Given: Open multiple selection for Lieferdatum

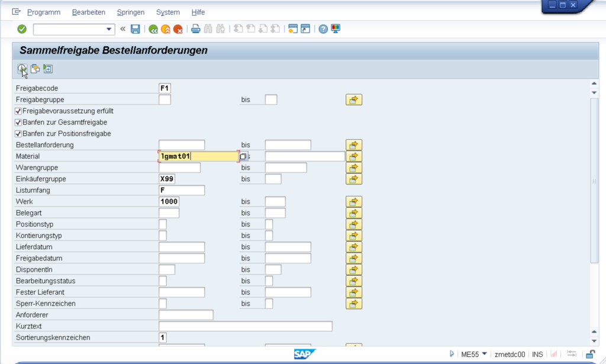Looking at the screenshot, I should (x=354, y=247).
